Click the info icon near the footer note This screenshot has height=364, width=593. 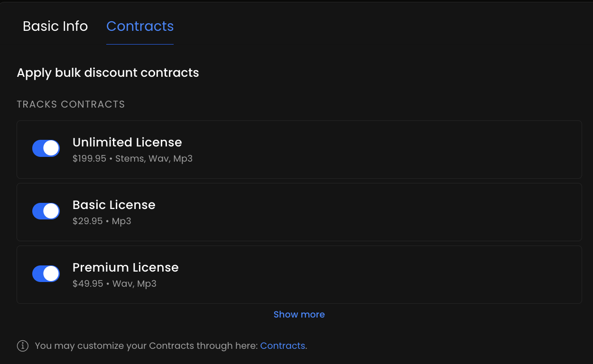(x=22, y=346)
